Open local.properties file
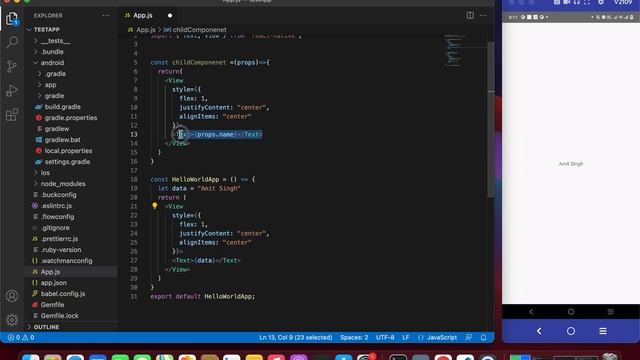Viewport: 640px width, 360px height. (68, 151)
